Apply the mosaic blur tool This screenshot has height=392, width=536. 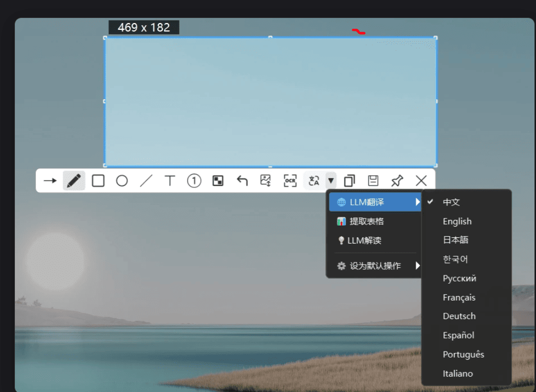pos(218,180)
